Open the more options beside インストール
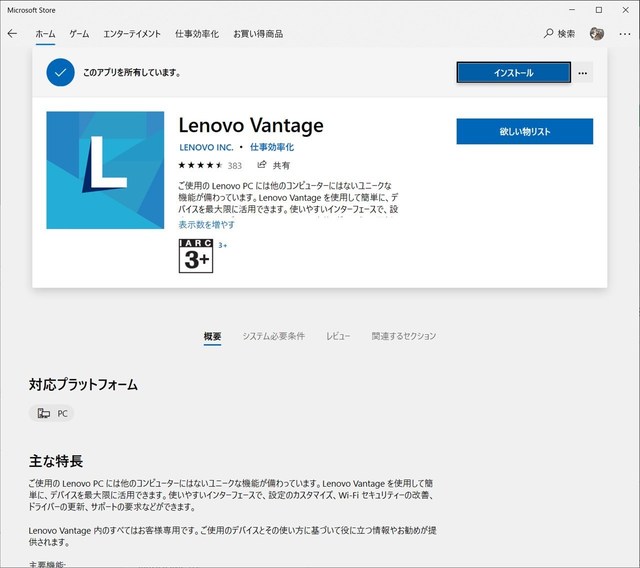Viewport: 640px width, 568px height. [583, 73]
